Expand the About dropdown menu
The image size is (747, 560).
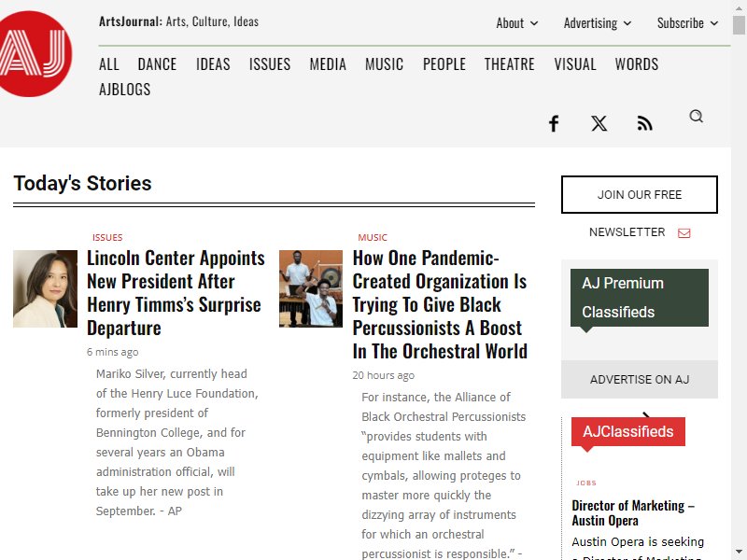(x=517, y=22)
